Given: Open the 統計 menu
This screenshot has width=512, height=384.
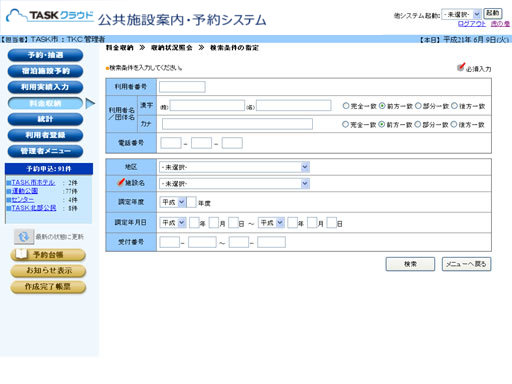Looking at the screenshot, I should 45,119.
